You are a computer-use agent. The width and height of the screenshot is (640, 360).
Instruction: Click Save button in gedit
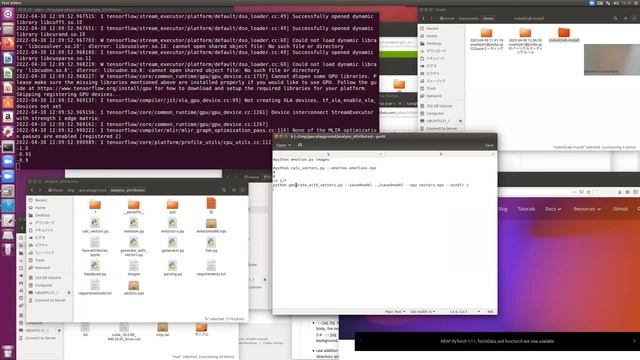pos(489,145)
